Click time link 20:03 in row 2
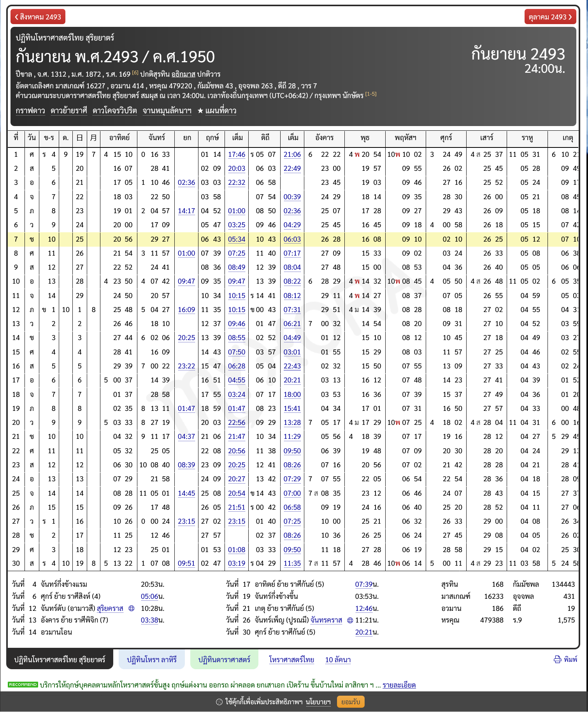The height and width of the screenshot is (712, 588). 237,168
